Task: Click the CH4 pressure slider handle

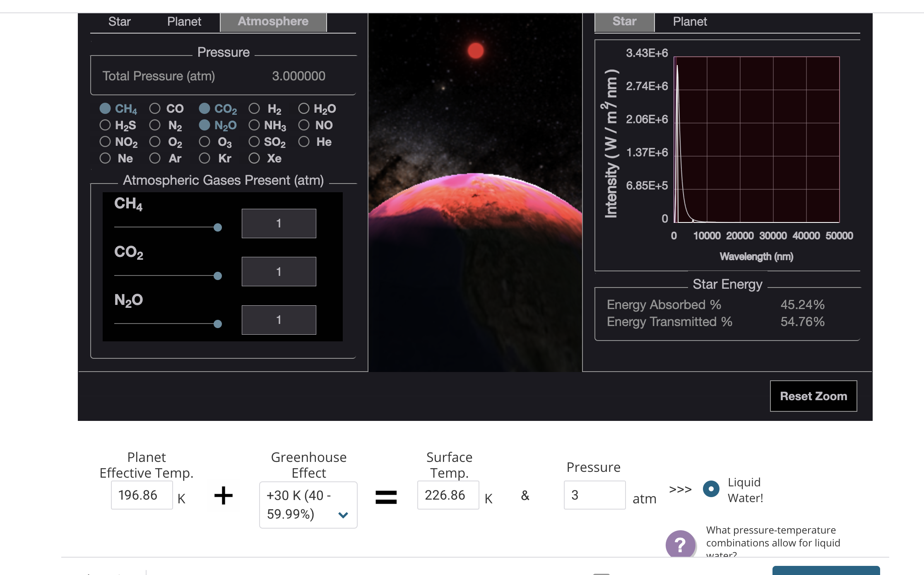Action: click(218, 227)
